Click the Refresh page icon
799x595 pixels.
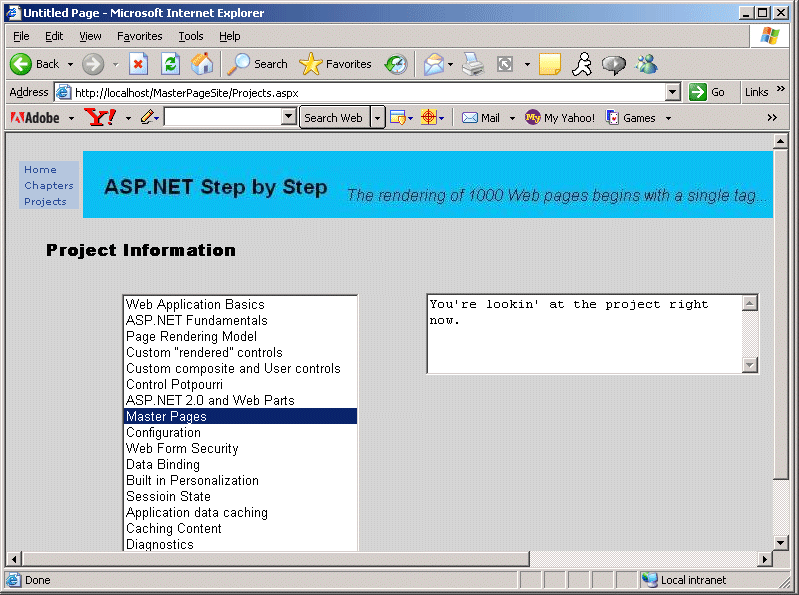tap(170, 64)
